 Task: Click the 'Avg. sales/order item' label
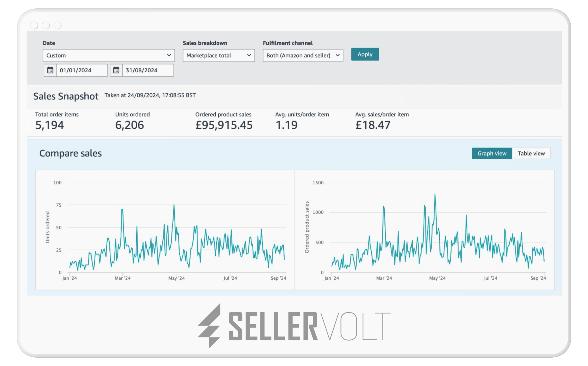(x=382, y=115)
